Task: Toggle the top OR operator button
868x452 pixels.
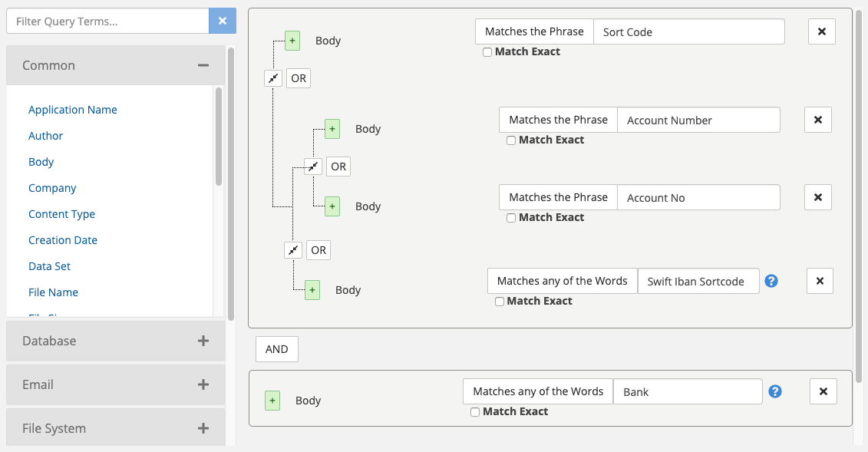Action: [x=299, y=78]
